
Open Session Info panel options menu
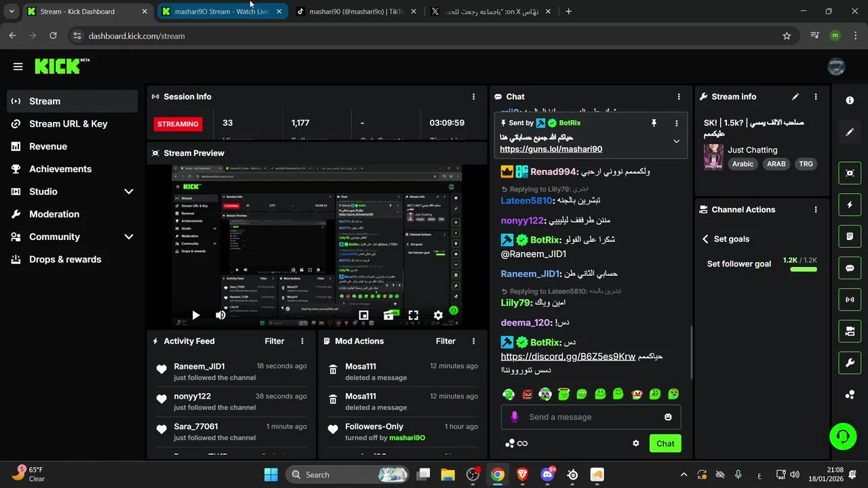pyautogui.click(x=473, y=97)
